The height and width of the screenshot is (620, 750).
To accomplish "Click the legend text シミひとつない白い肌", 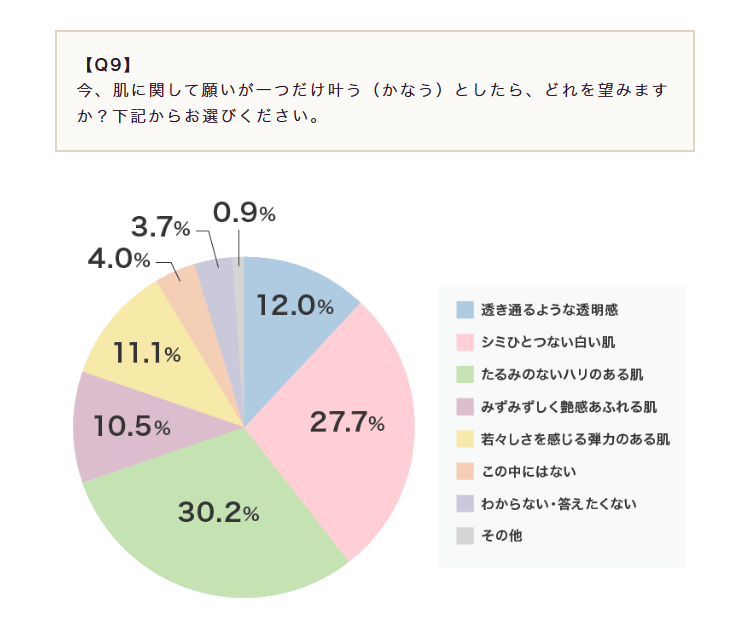I will [x=548, y=342].
